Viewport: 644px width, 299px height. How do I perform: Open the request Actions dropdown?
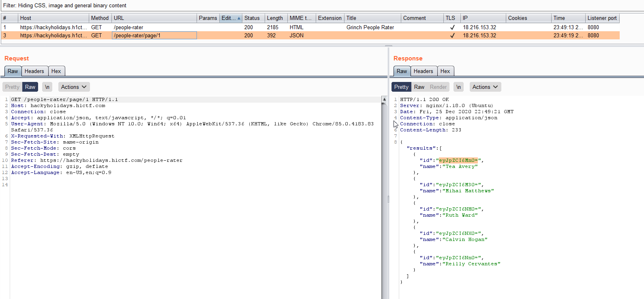pyautogui.click(x=73, y=87)
